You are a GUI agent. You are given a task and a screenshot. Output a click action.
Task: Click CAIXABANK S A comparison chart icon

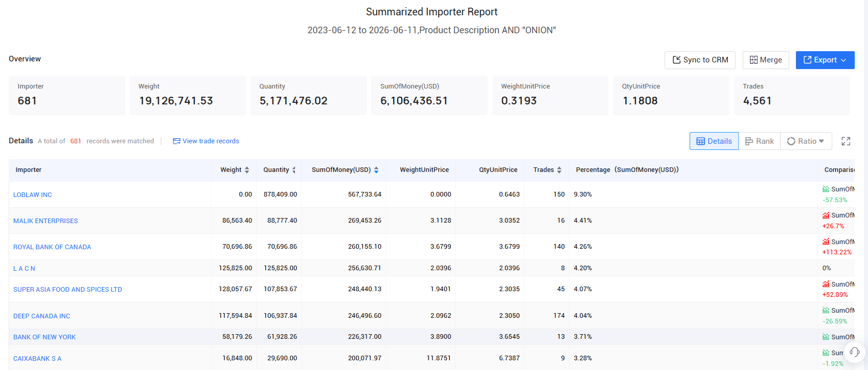tap(826, 353)
